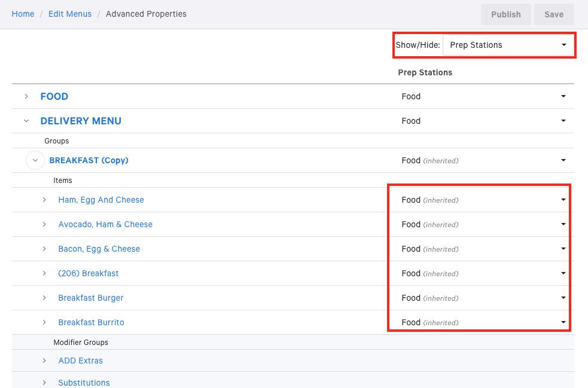Screen dimensions: 588x388
Task: Expand the Substitutions modifier group
Action: pyautogui.click(x=44, y=383)
